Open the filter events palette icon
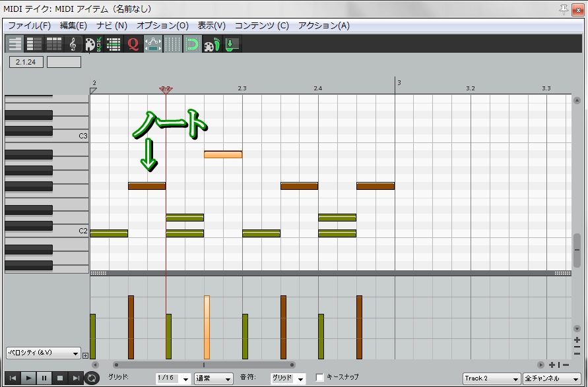The width and height of the screenshot is (588, 387). [x=92, y=44]
